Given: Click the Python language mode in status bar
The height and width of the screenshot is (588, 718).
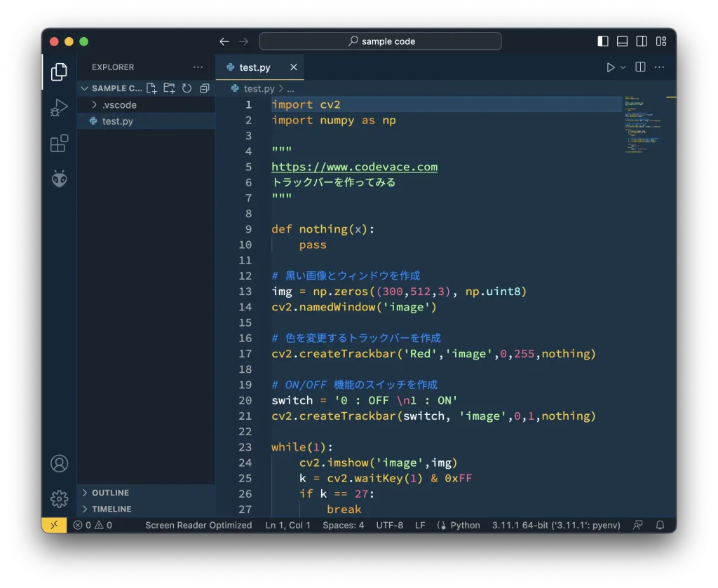Looking at the screenshot, I should click(x=464, y=525).
